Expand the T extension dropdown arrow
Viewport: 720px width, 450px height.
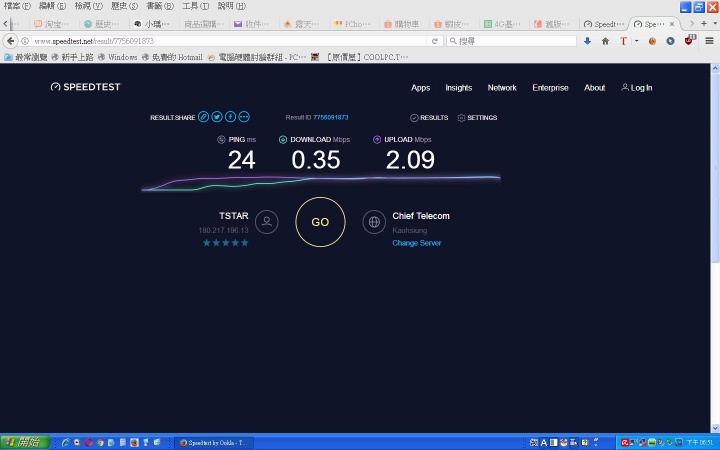click(x=637, y=41)
